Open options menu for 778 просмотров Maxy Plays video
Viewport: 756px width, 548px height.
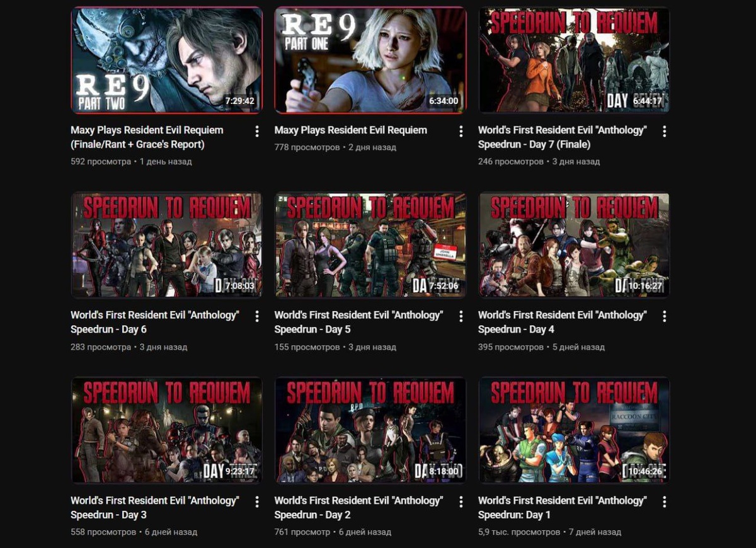[x=461, y=131]
